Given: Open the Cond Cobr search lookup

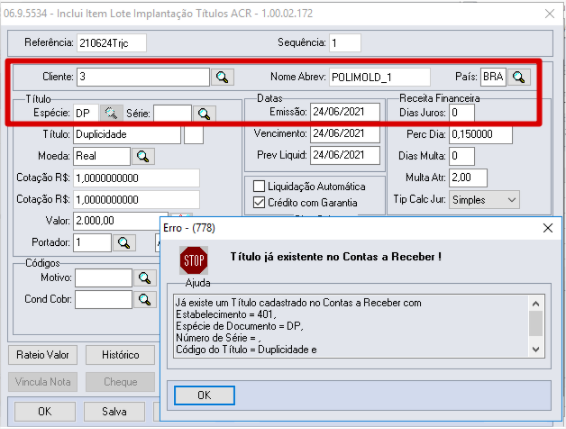Looking at the screenshot, I should (x=145, y=299).
